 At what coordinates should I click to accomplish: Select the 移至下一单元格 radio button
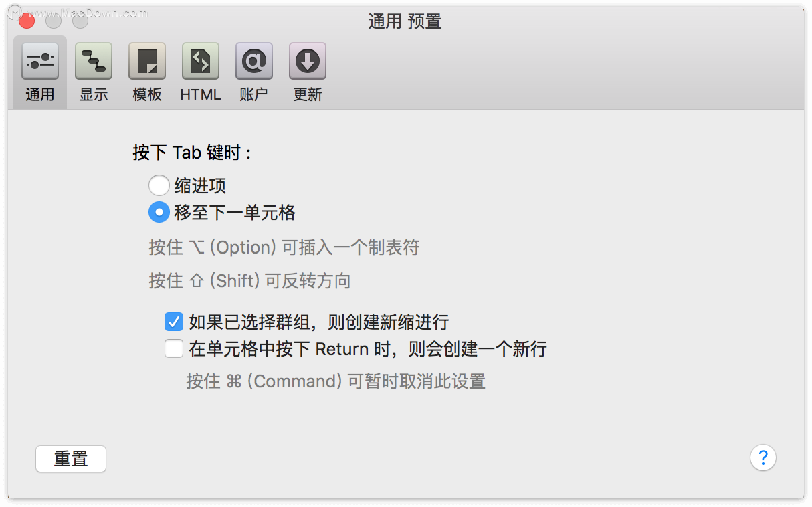(x=159, y=213)
